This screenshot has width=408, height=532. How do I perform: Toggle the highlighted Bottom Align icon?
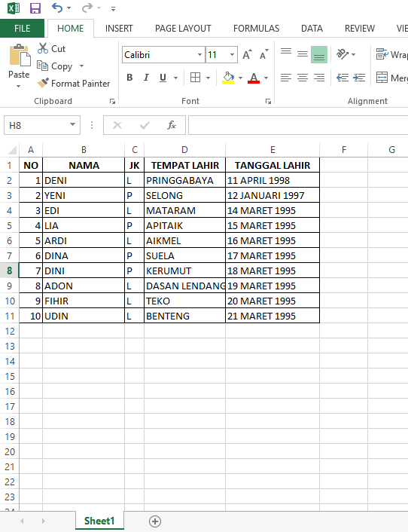point(319,54)
